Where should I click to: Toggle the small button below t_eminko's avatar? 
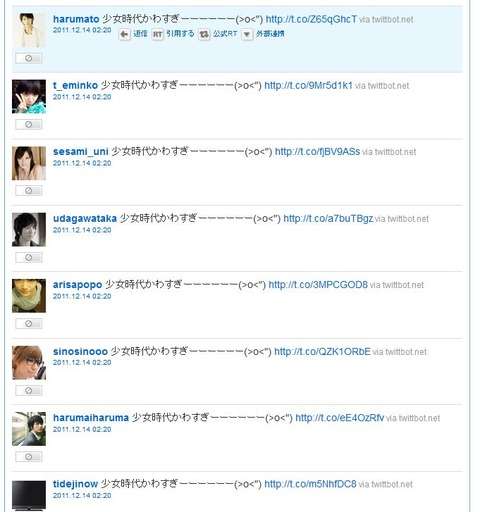pyautogui.click(x=29, y=124)
